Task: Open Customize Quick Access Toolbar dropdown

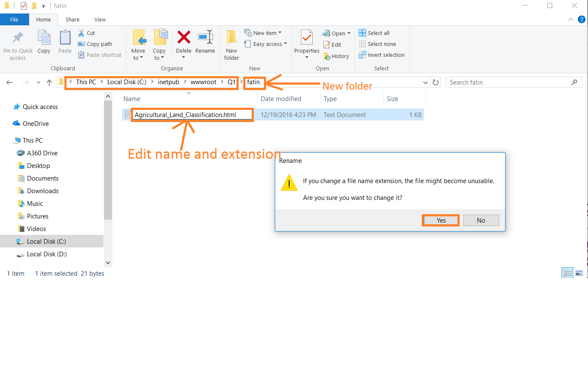Action: 43,6
